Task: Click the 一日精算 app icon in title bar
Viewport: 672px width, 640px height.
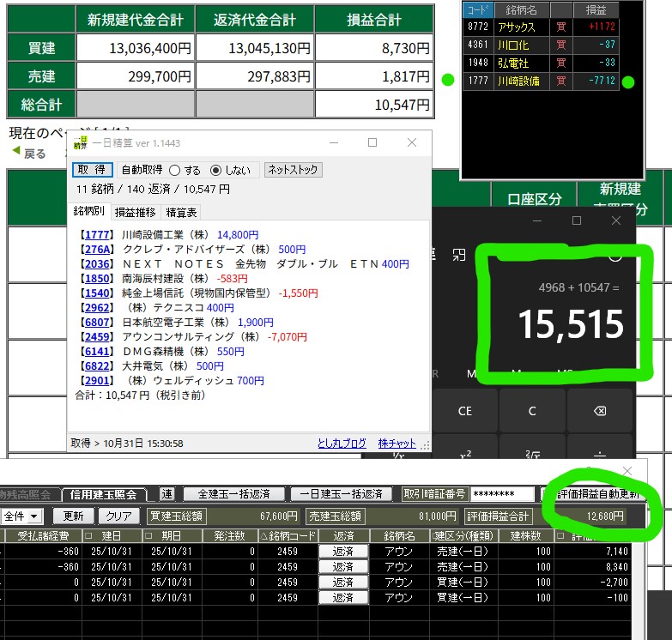Action: click(x=80, y=142)
